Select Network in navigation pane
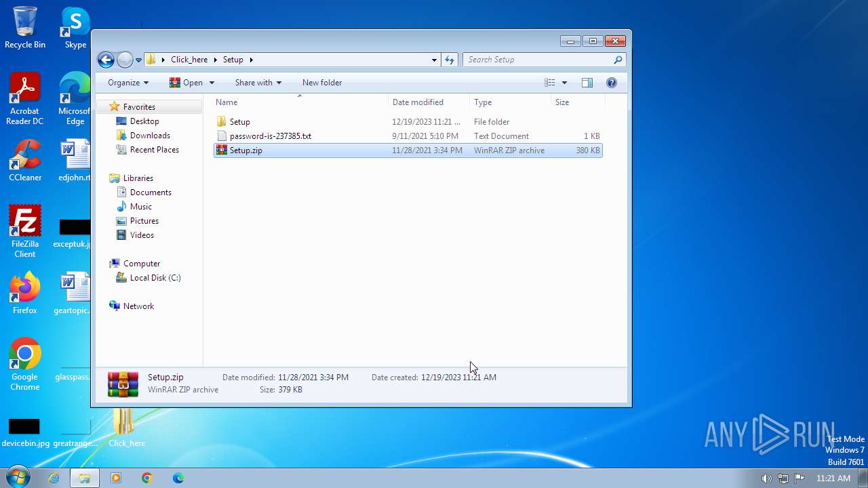The width and height of the screenshot is (868, 488). point(138,306)
